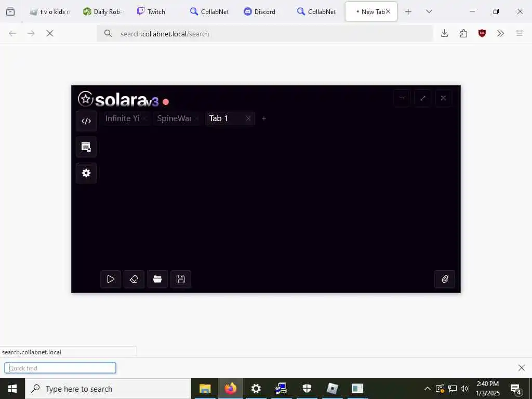Show more tools overflow chevron

(500, 33)
